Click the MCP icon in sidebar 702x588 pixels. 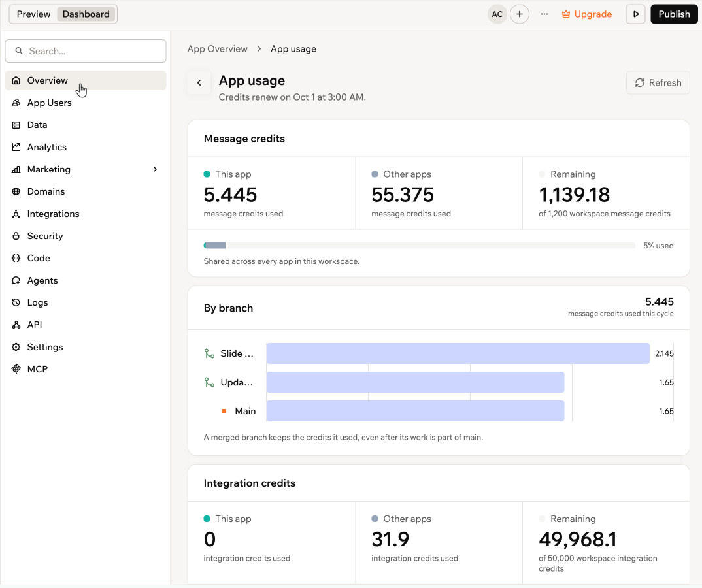16,369
